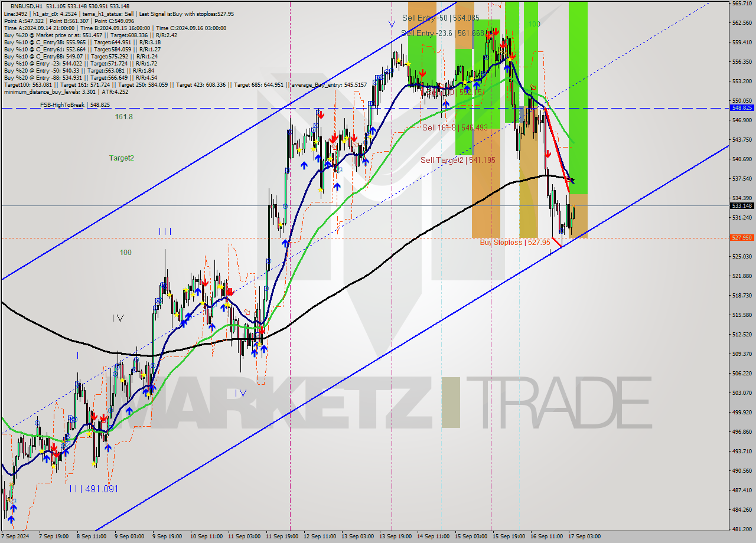Click the 481.200 price axis value

[x=742, y=529]
